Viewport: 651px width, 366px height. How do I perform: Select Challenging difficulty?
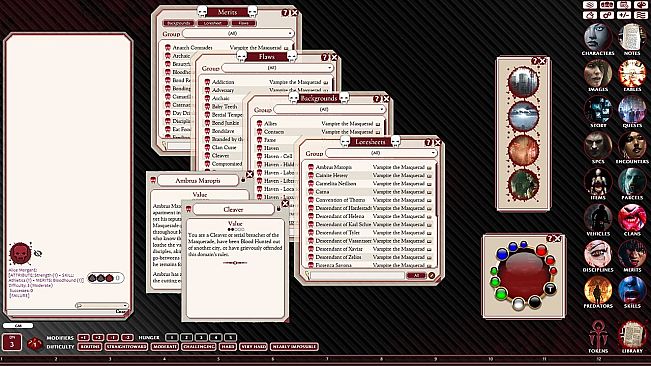coord(199,346)
